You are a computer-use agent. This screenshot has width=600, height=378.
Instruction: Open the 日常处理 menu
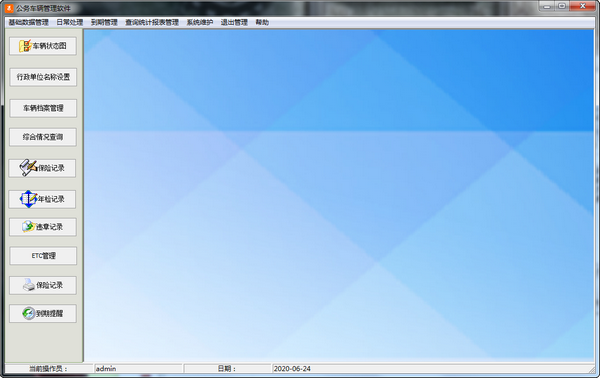coord(70,22)
